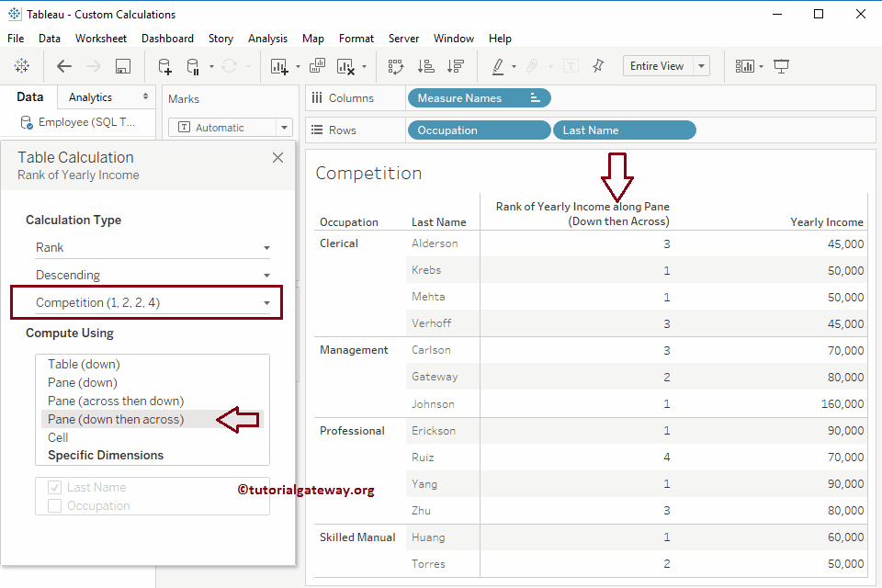Open the Analysis menu
This screenshot has width=882, height=588.
[x=267, y=39]
